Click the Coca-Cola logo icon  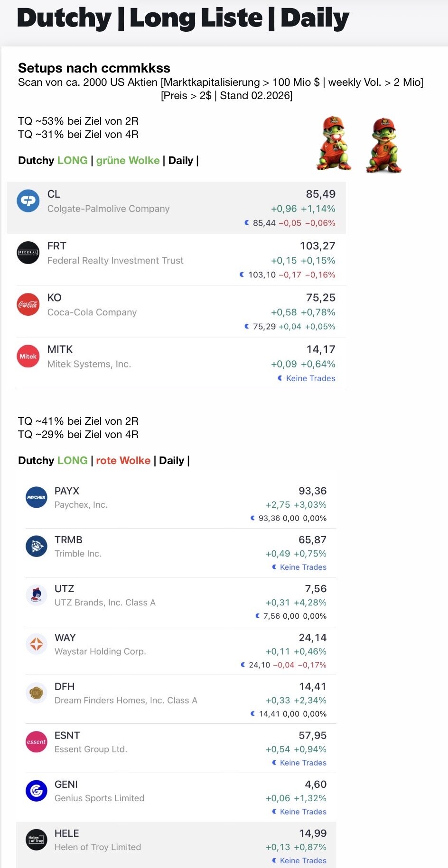(28, 304)
